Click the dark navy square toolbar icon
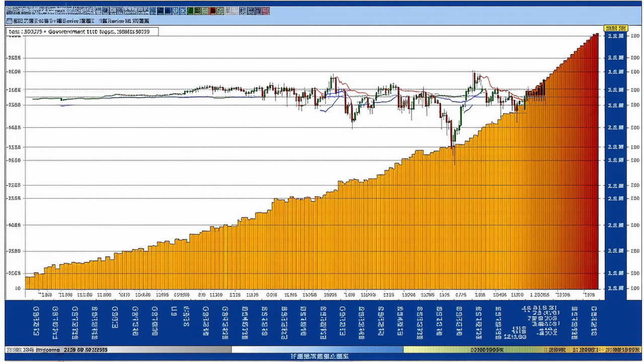This screenshot has width=644, height=362. (160, 11)
